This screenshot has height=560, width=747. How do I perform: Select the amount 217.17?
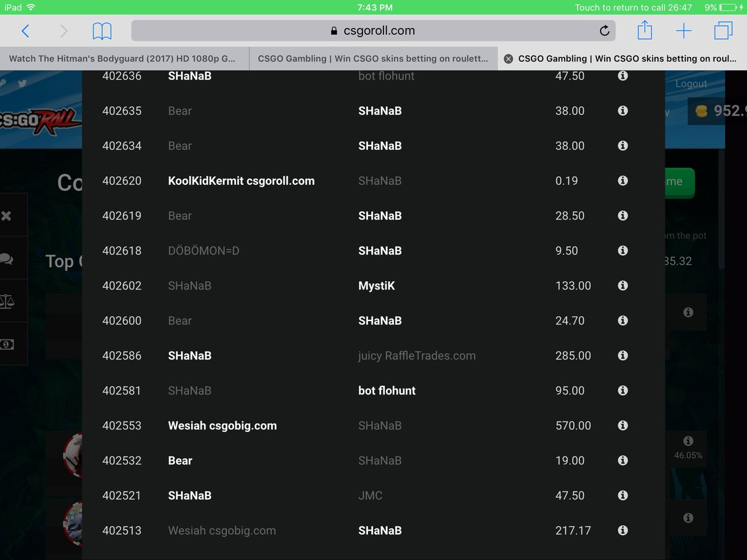[573, 531]
